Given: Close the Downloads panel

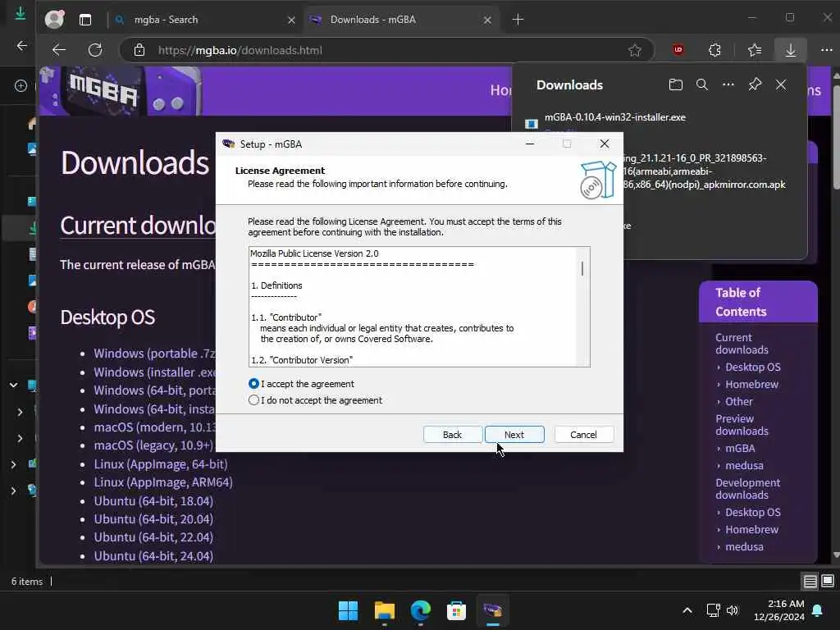Looking at the screenshot, I should pyautogui.click(x=781, y=84).
